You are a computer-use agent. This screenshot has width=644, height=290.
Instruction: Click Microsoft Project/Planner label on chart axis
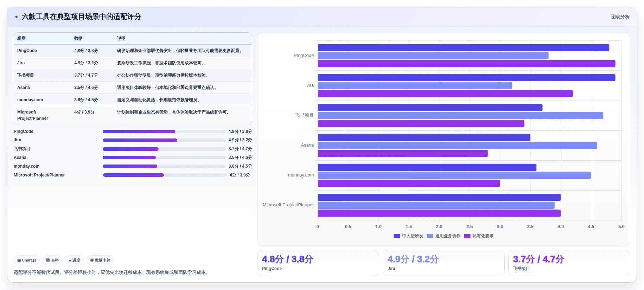pyautogui.click(x=288, y=205)
